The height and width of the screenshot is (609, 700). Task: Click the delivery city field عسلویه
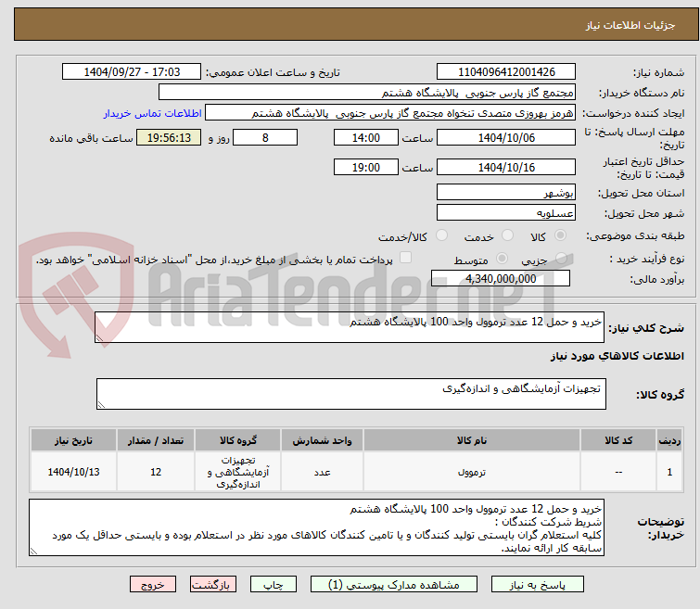506,212
